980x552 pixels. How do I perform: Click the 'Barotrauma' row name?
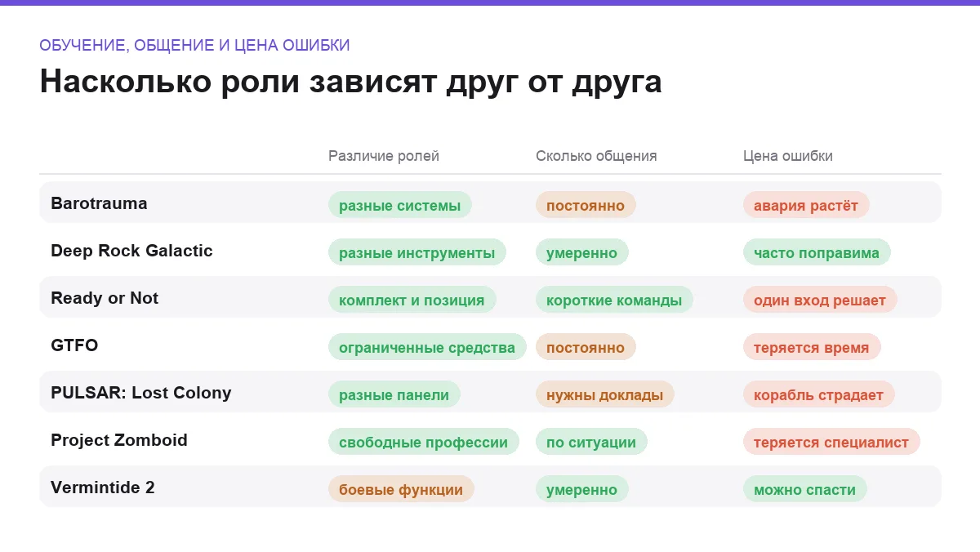99,203
